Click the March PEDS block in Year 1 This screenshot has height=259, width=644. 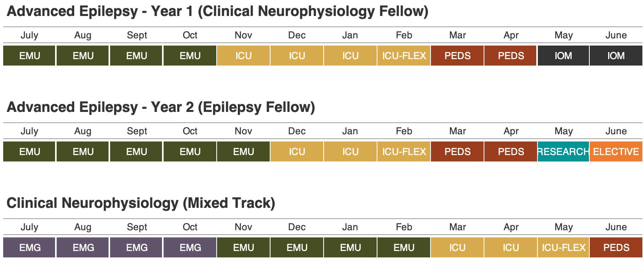(457, 56)
